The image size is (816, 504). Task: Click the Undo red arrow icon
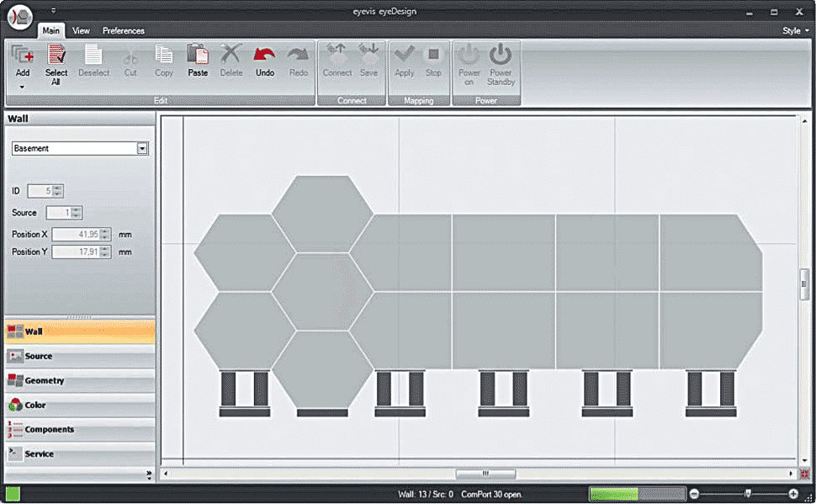[264, 56]
